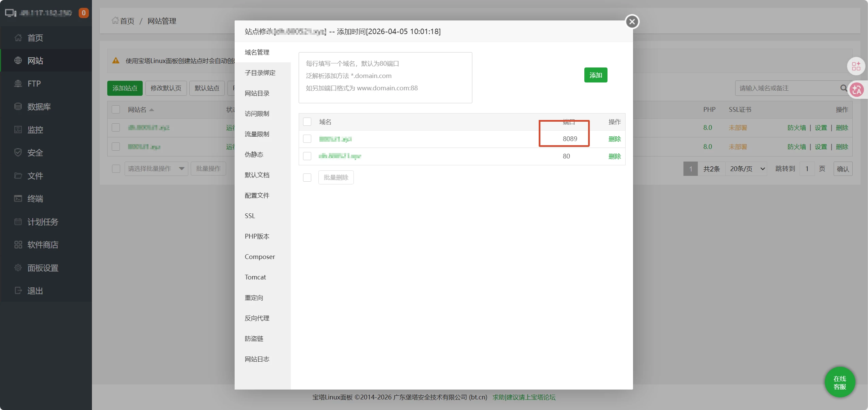Click the 添加 button to add domain

click(596, 75)
